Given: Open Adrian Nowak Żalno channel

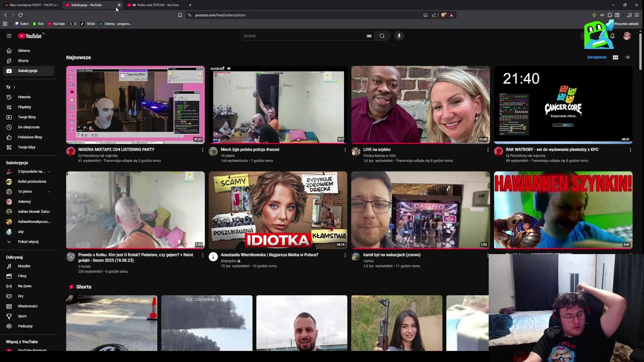Looking at the screenshot, I should tap(29, 212).
